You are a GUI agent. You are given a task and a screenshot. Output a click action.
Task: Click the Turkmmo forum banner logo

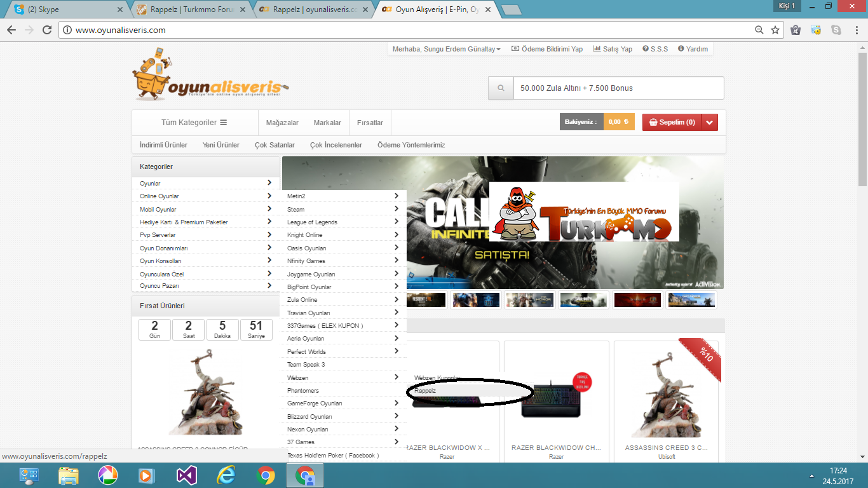(x=584, y=212)
